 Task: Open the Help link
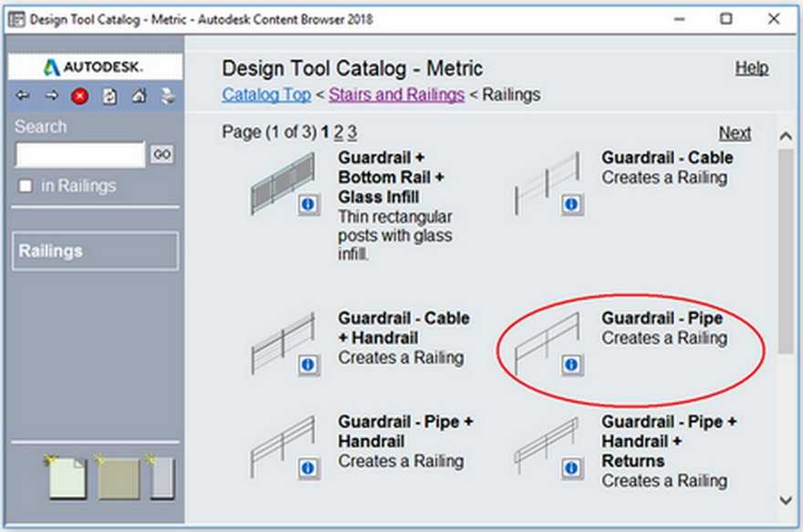click(752, 68)
